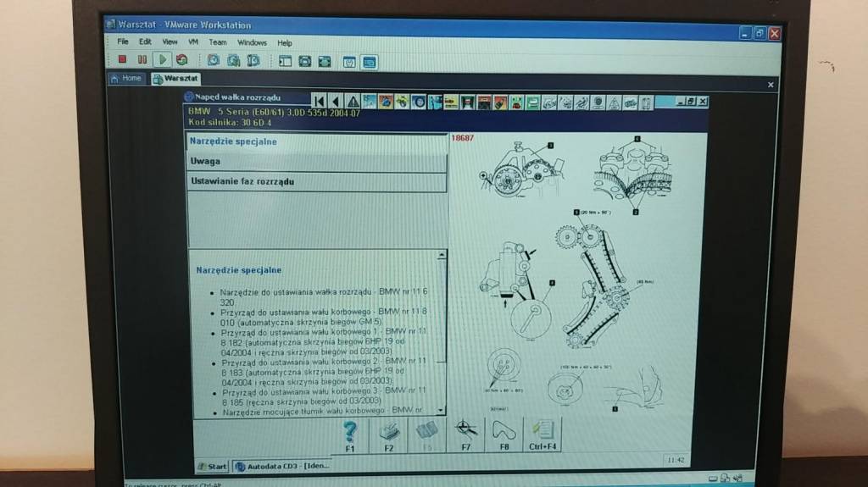
Task: Click the 18687 diagram number
Action: point(462,138)
